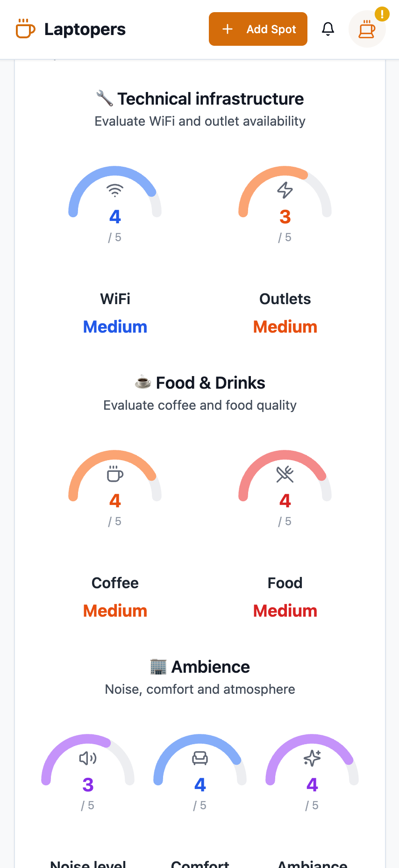Select the orange Outlets rating gauge arc
The width and height of the screenshot is (399, 868).
[x=285, y=192]
